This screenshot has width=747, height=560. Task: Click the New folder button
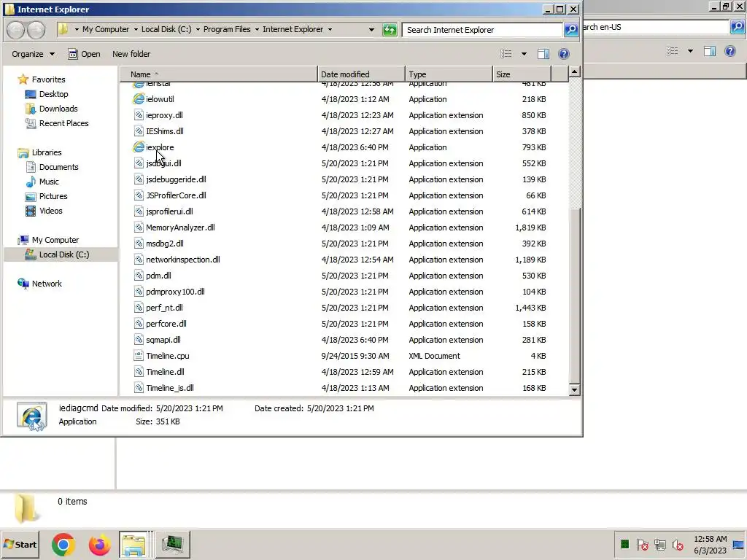pyautogui.click(x=131, y=54)
